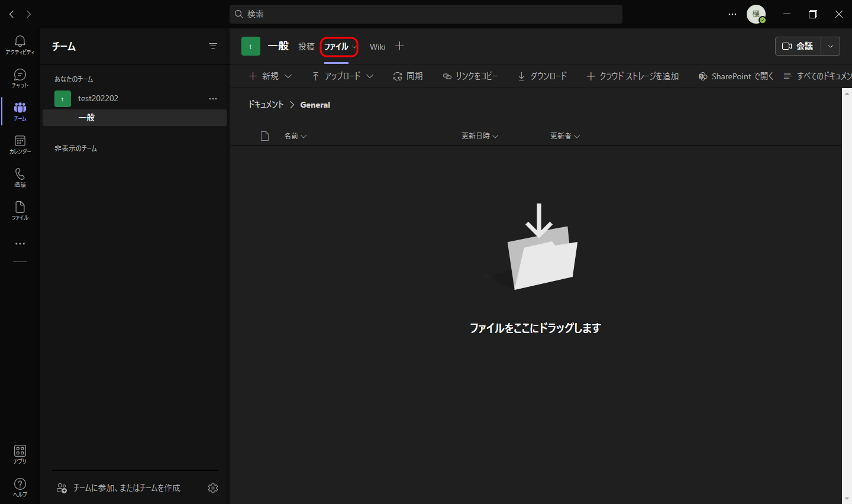Switch to 投稿 (Posts) tab
Screen dimensions: 852x504
tap(306, 47)
